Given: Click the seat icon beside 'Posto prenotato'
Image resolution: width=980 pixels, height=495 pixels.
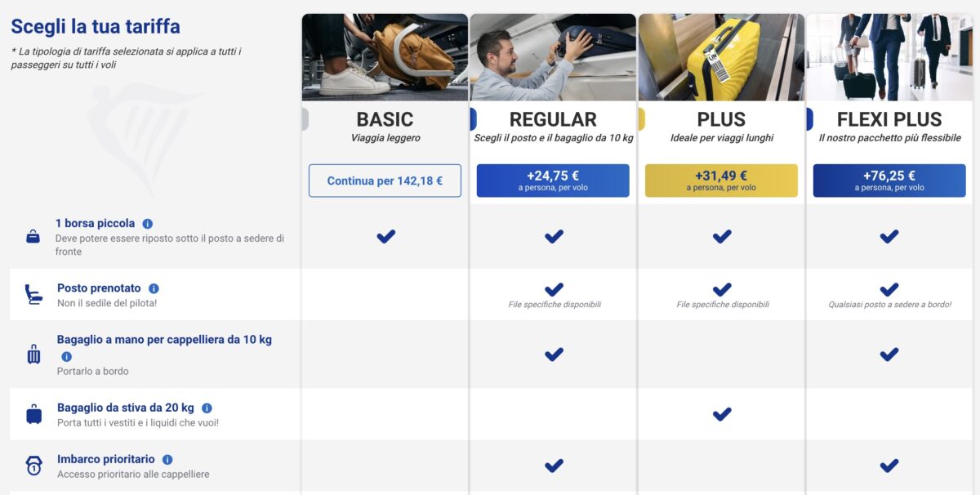Looking at the screenshot, I should (33, 294).
